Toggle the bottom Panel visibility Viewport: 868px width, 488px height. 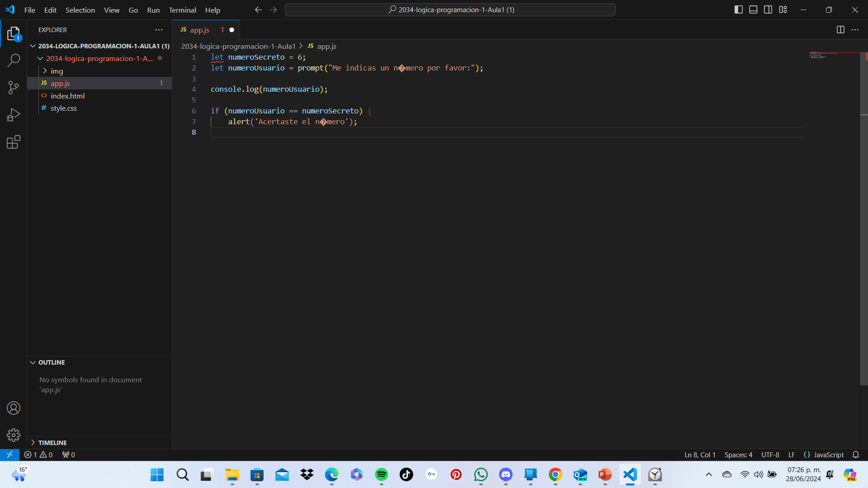pos(753,9)
